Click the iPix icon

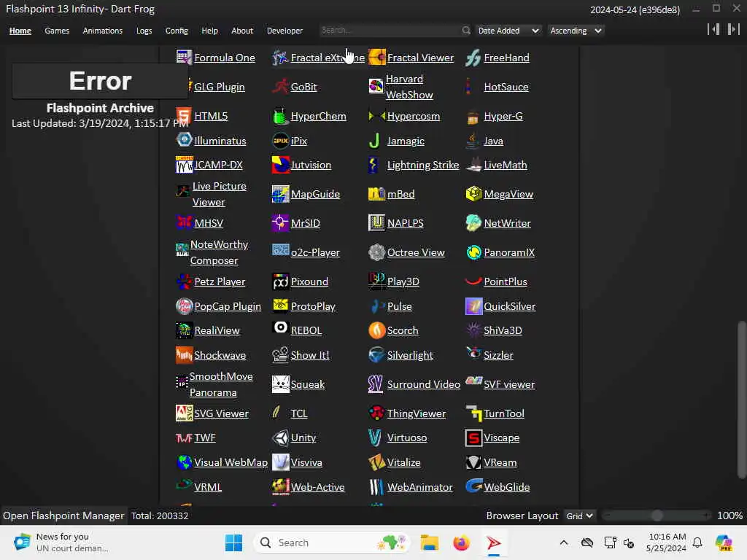(280, 141)
